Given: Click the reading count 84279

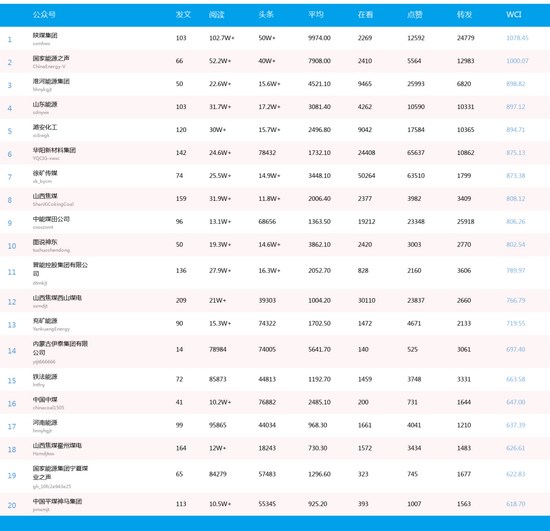Looking at the screenshot, I should (x=218, y=474).
